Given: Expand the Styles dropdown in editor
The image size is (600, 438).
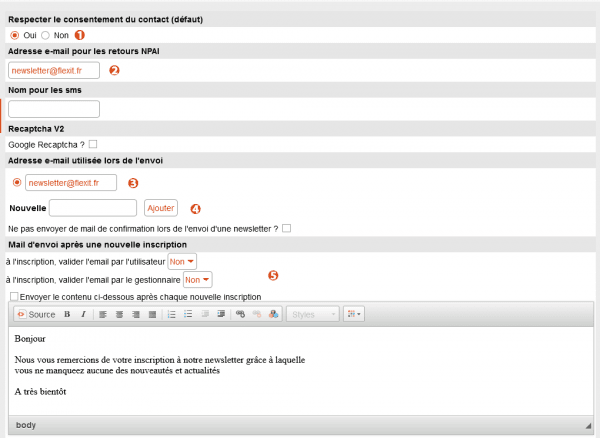Looking at the screenshot, I should click(x=313, y=314).
